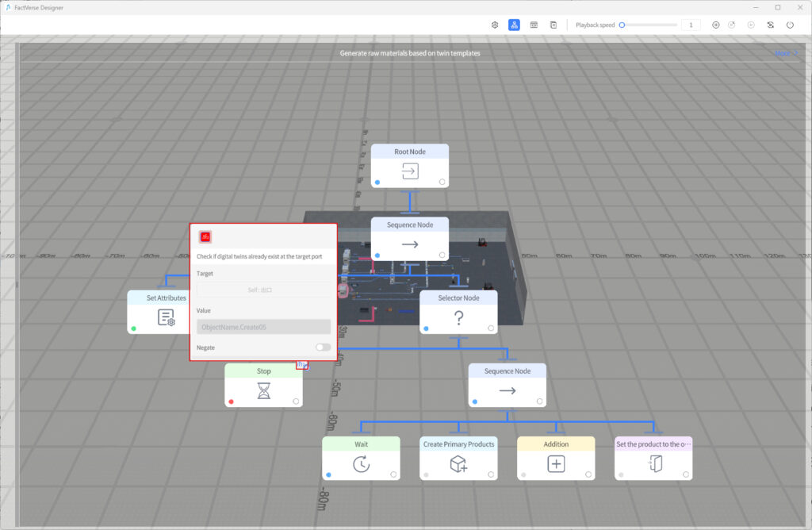Click the FactVerse Designer app icon
Screen dimensions: 812x530
coord(8,7)
